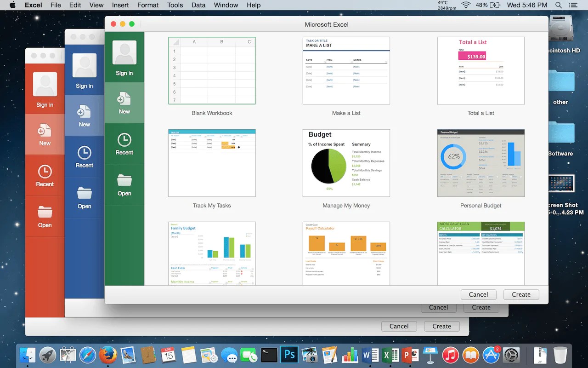Open Calendar from the Dock
The width and height of the screenshot is (588, 368).
click(168, 355)
